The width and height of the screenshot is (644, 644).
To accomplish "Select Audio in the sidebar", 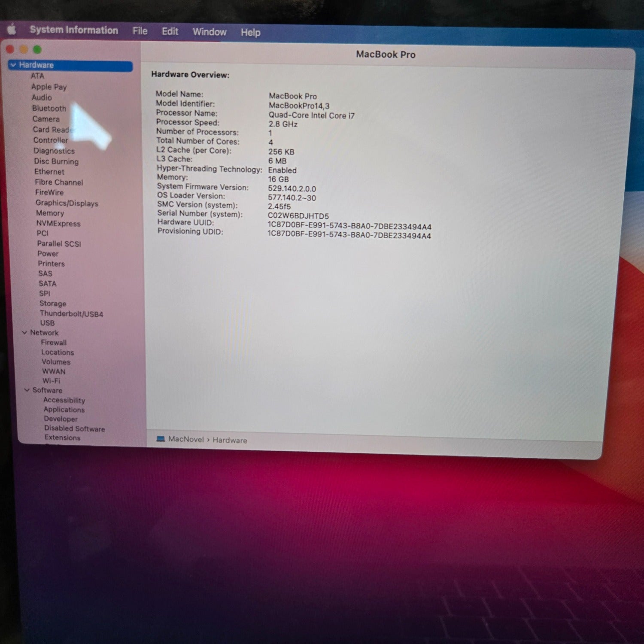I will tap(42, 97).
